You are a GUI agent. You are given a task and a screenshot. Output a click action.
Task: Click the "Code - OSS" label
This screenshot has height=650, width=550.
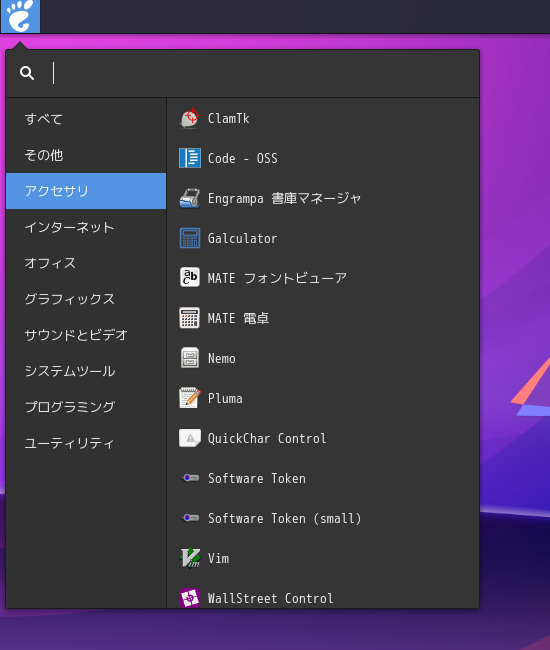coord(242,158)
